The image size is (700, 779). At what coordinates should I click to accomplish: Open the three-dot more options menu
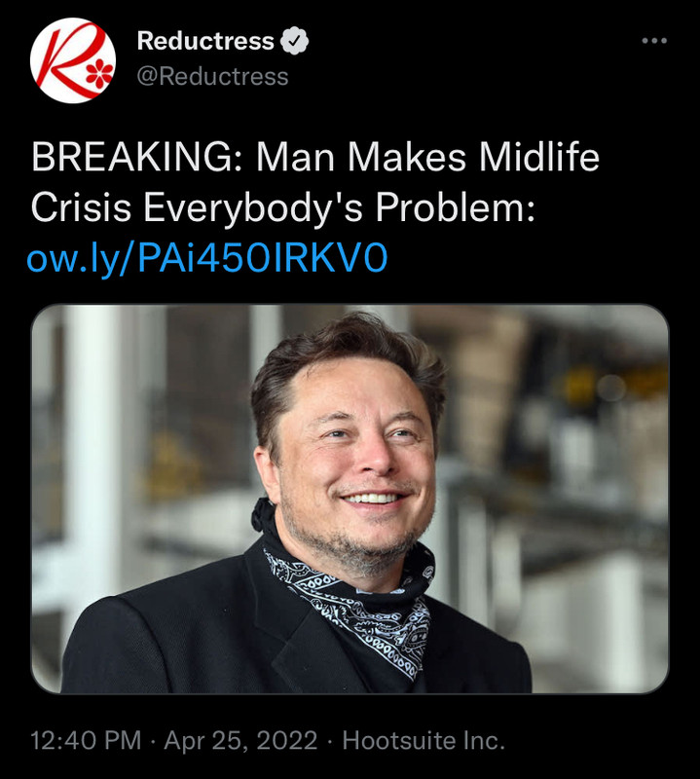click(654, 41)
